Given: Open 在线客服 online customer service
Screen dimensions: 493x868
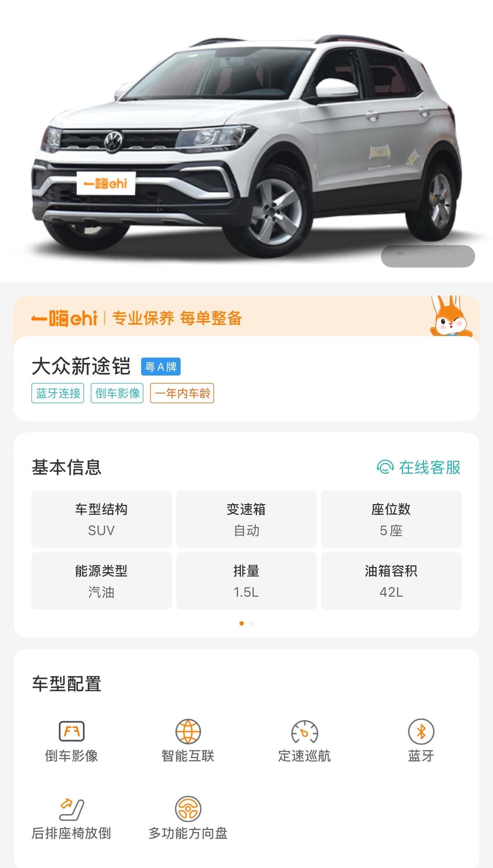Looking at the screenshot, I should point(419,467).
